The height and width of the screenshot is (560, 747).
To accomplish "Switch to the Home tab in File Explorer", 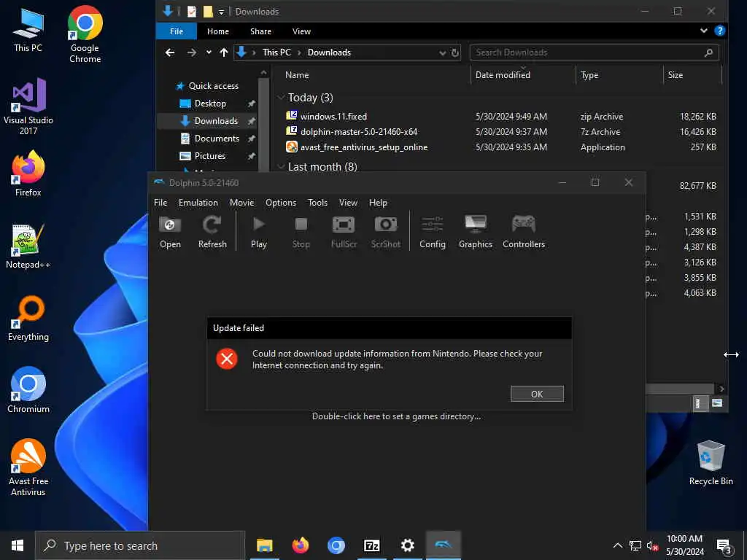I will (218, 31).
